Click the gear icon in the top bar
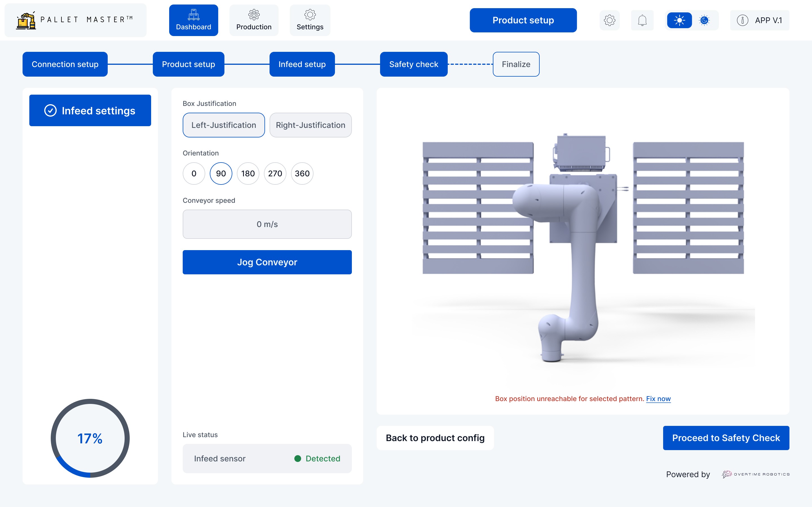 tap(609, 20)
